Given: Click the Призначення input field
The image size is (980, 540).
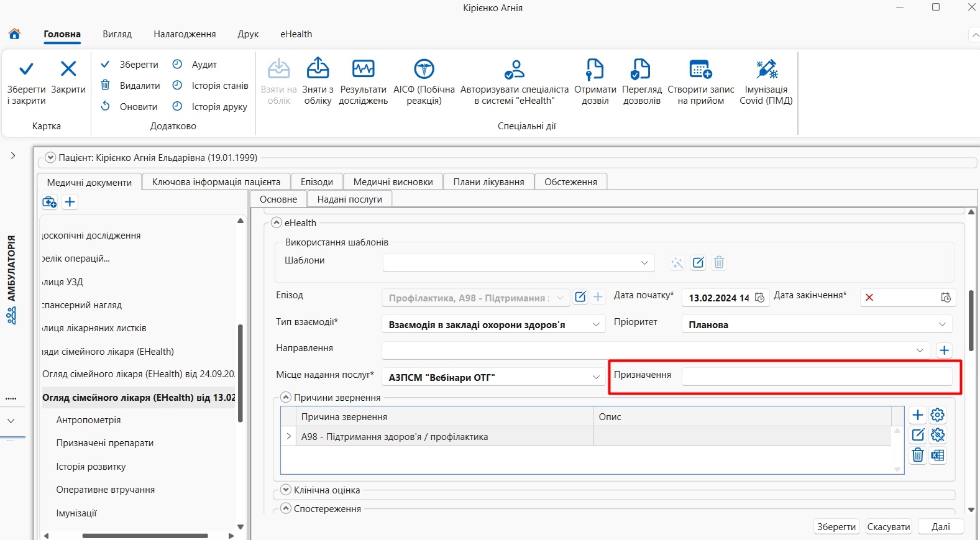Looking at the screenshot, I should (x=817, y=376).
